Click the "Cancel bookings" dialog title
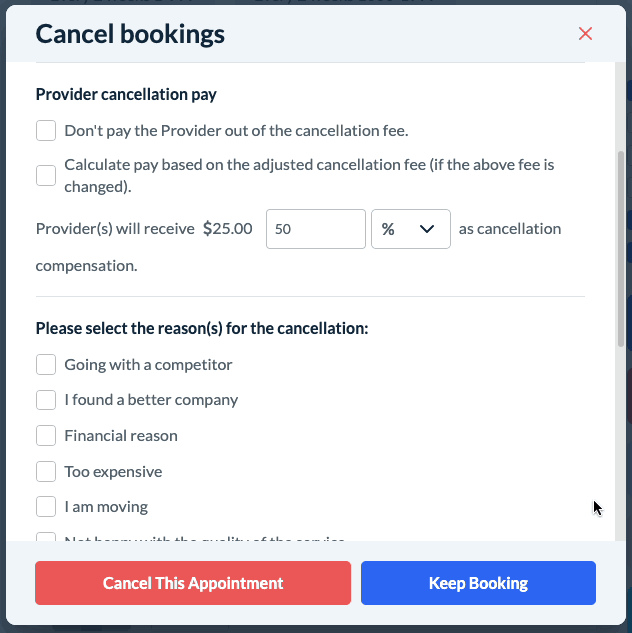 tap(130, 34)
